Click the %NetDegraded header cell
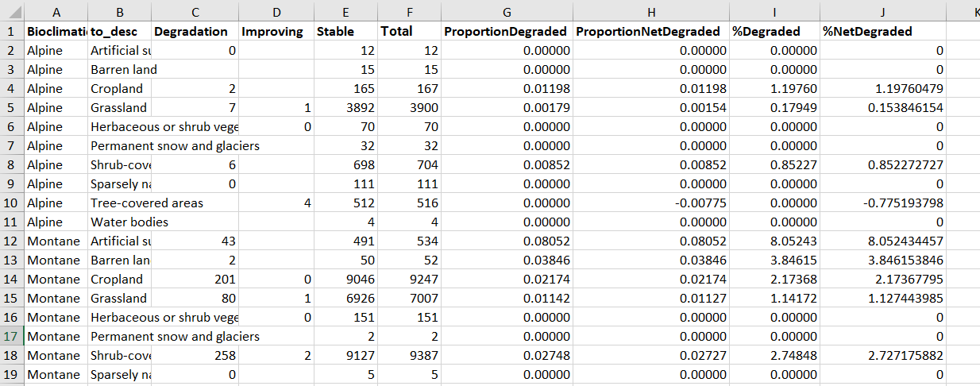980x386 pixels. (x=883, y=32)
